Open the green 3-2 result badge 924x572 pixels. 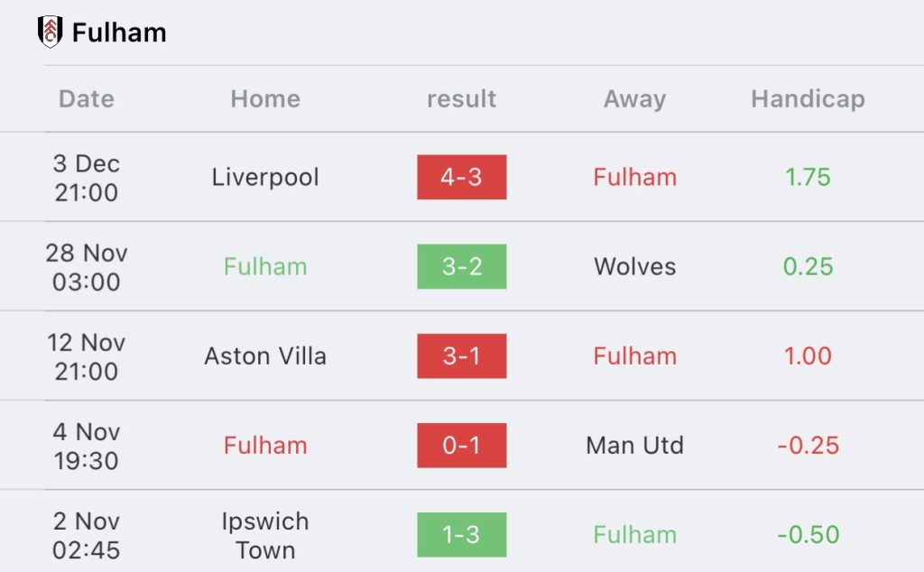pos(461,266)
